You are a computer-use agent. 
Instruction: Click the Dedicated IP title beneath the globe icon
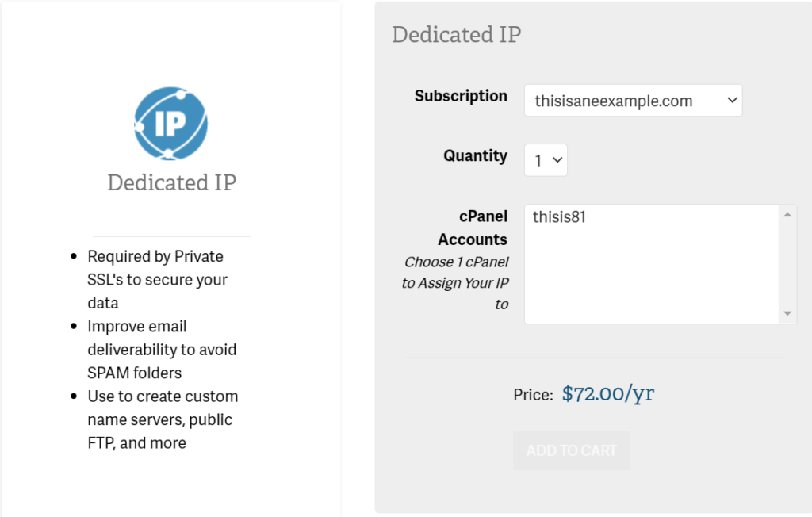(x=171, y=182)
